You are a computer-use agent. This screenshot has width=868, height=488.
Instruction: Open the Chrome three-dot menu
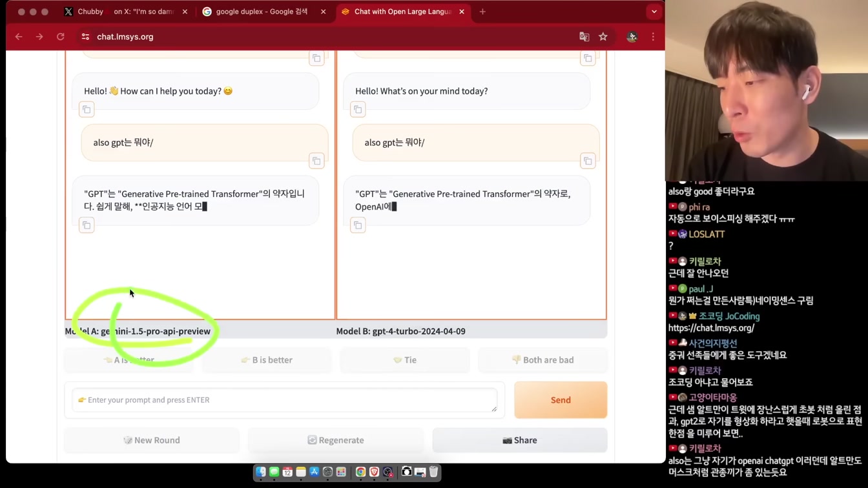tap(653, 37)
